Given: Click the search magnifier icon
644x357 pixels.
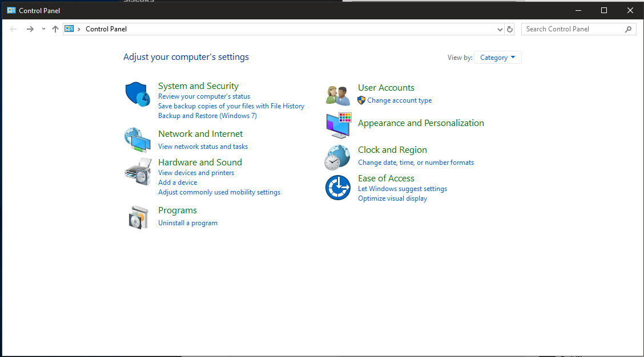Looking at the screenshot, I should tap(628, 29).
